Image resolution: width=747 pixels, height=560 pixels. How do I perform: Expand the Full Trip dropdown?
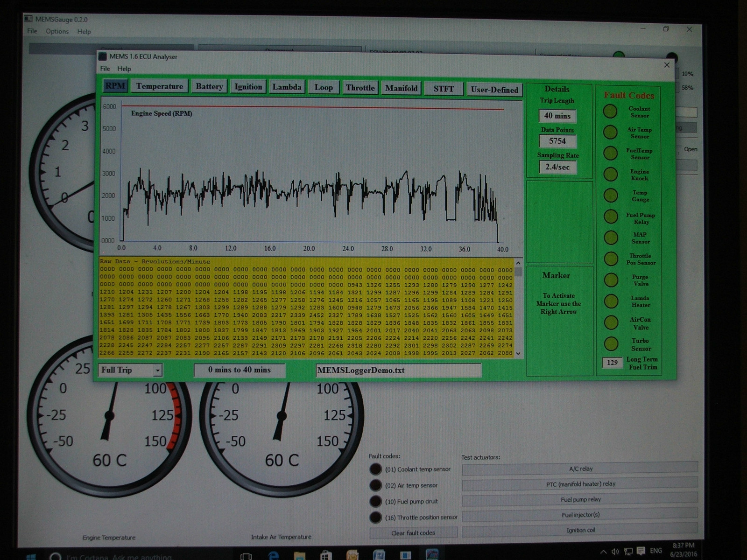158,371
